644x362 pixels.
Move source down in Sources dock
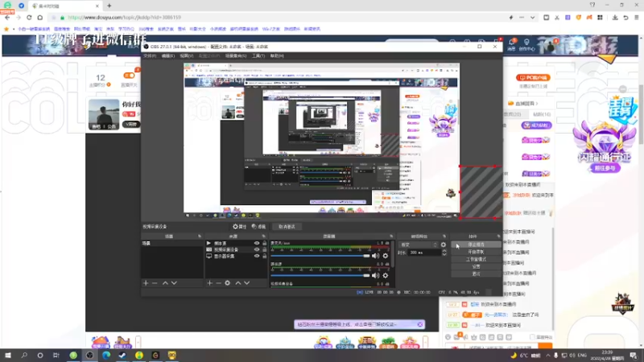click(x=247, y=283)
